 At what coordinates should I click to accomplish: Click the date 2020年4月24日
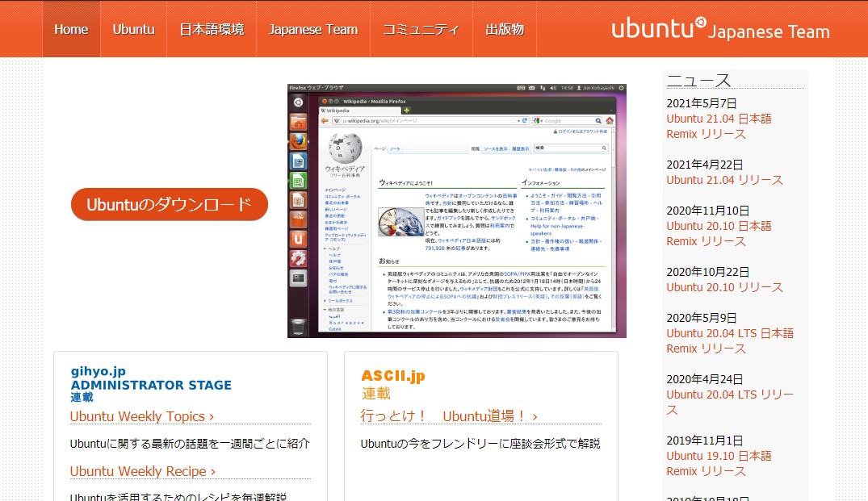[x=705, y=379]
